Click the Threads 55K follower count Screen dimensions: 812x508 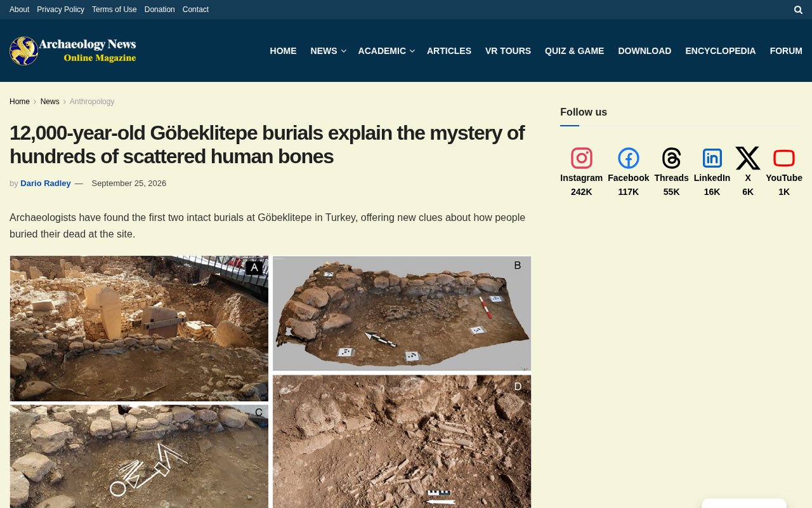[671, 192]
